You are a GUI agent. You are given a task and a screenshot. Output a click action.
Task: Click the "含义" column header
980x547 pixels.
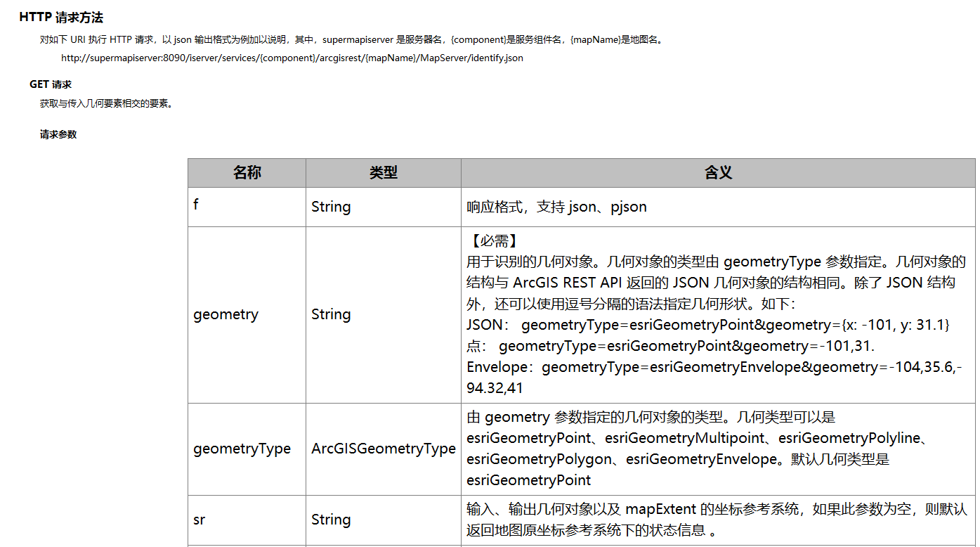[x=718, y=173]
